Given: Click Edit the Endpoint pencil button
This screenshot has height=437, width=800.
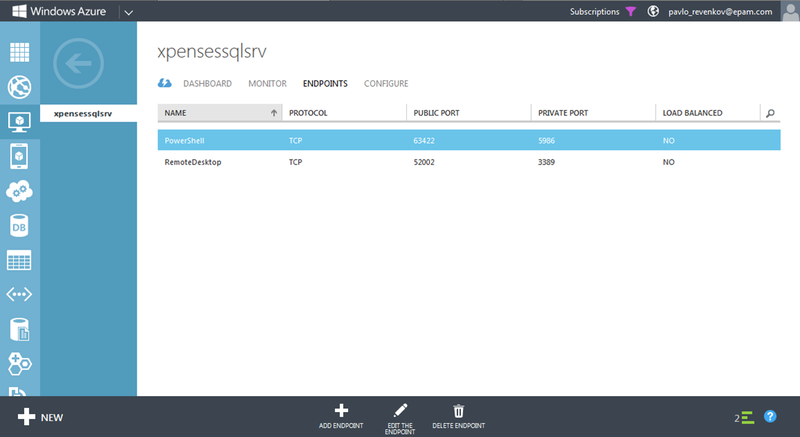Looking at the screenshot, I should [400, 419].
